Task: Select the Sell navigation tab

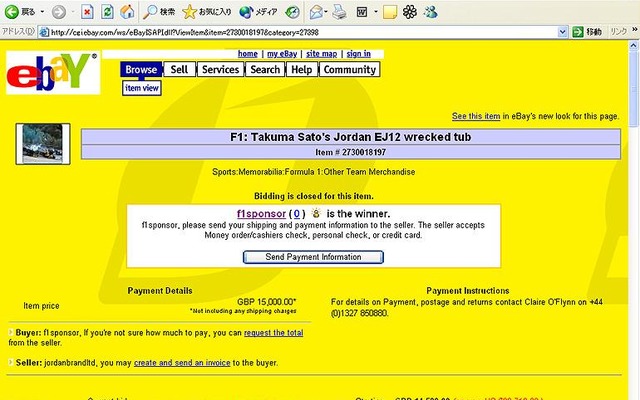Action: pos(179,69)
